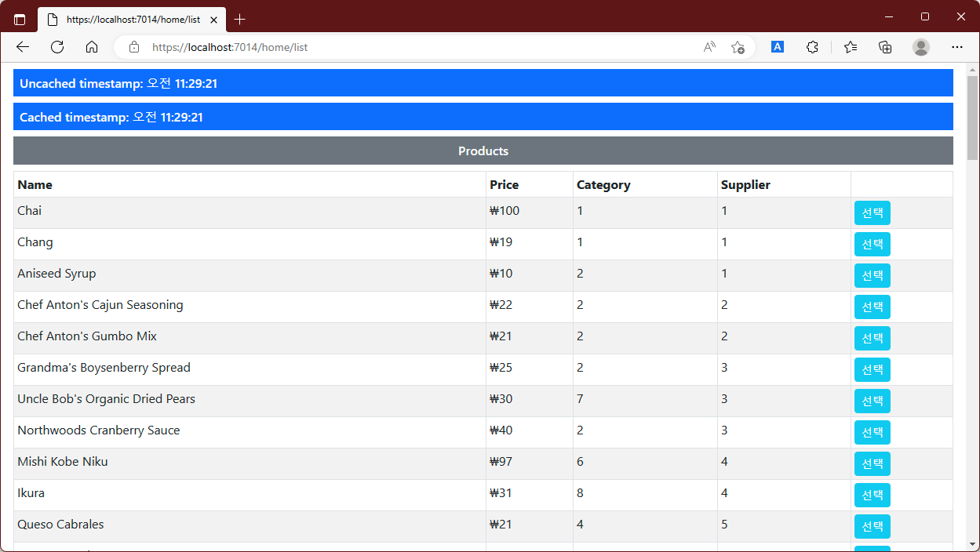This screenshot has width=980, height=552.
Task: Choose 선택 for Uncle Bob's Organic Dried Pears
Action: coord(873,401)
